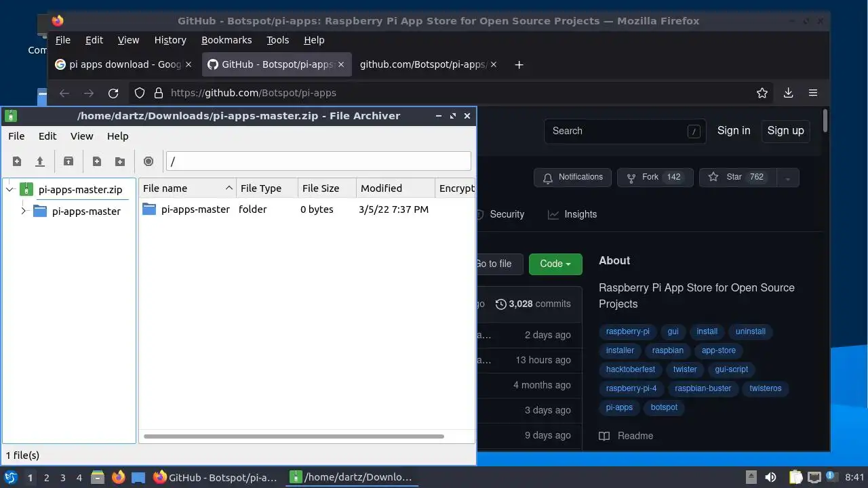Switch to workspace 2 in taskbar pager

47,478
